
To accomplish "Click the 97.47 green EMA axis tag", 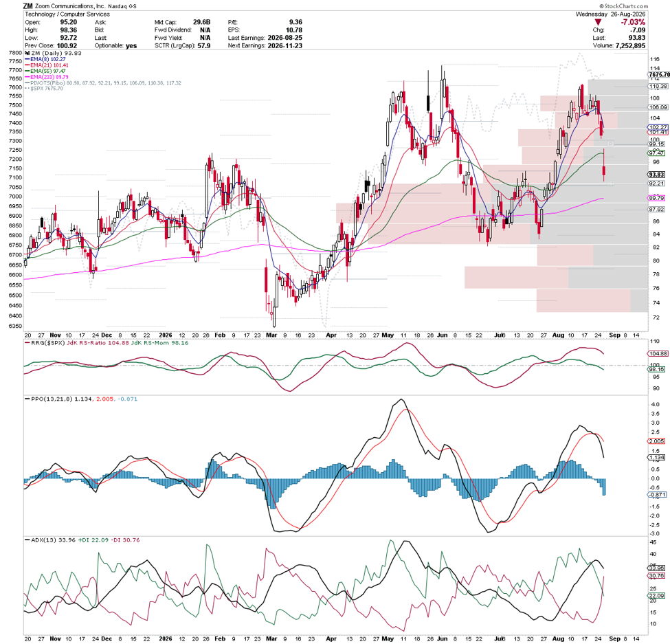I will tap(657, 153).
